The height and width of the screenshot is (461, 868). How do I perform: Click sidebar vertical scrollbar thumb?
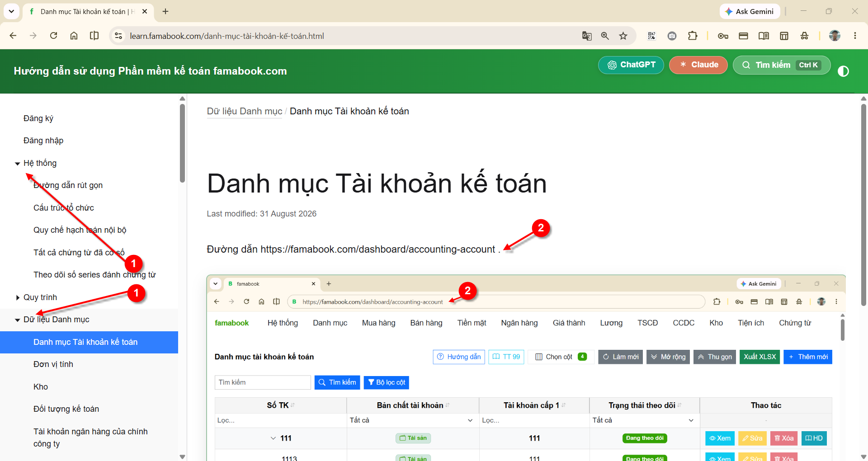(182, 143)
